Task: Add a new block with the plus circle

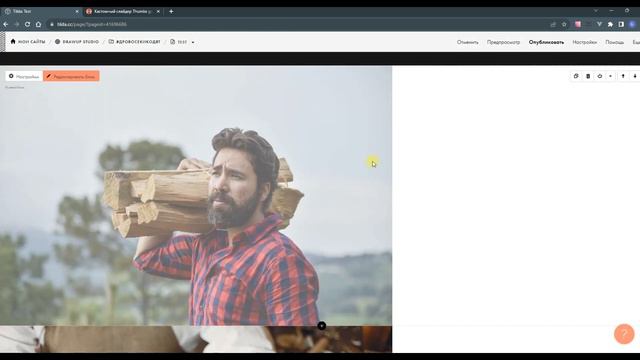Action: click(x=322, y=325)
